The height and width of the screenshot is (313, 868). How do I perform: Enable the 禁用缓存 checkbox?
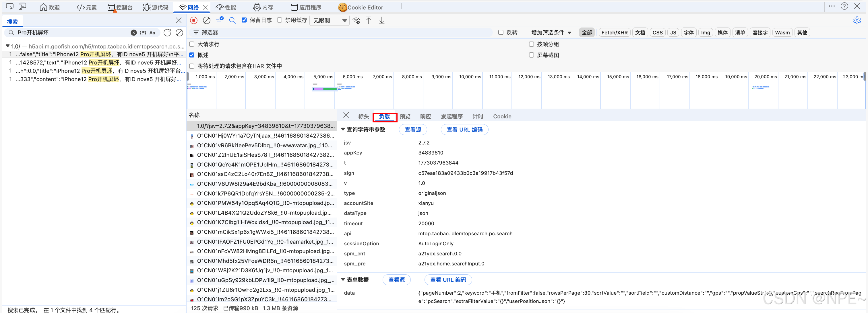click(x=280, y=20)
